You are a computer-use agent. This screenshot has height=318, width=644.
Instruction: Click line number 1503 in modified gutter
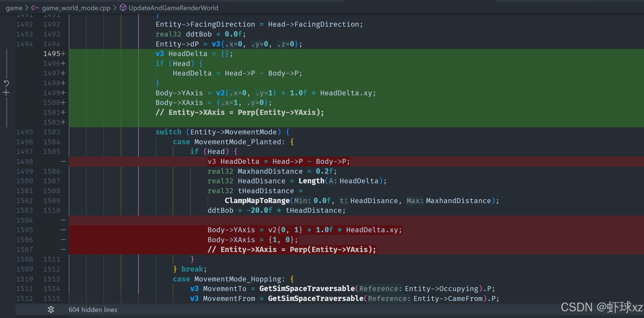click(x=51, y=132)
